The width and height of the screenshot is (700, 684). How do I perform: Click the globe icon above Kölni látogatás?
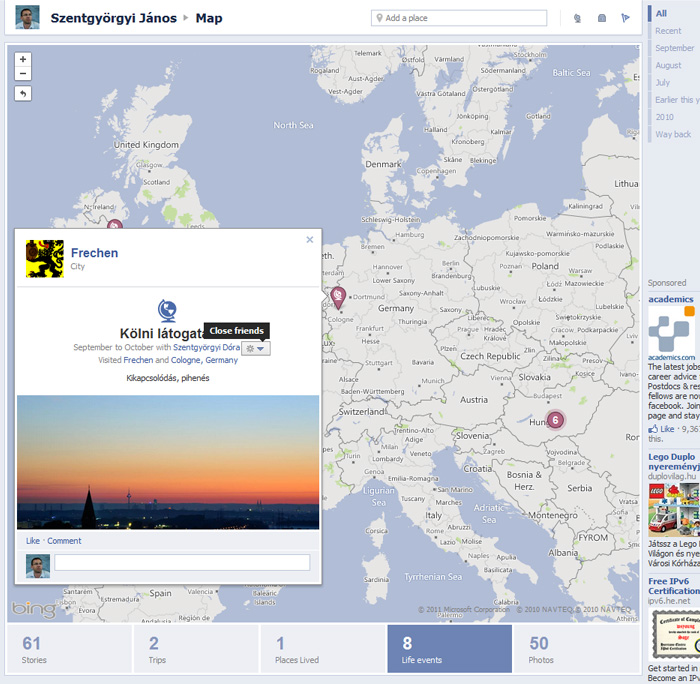point(167,311)
